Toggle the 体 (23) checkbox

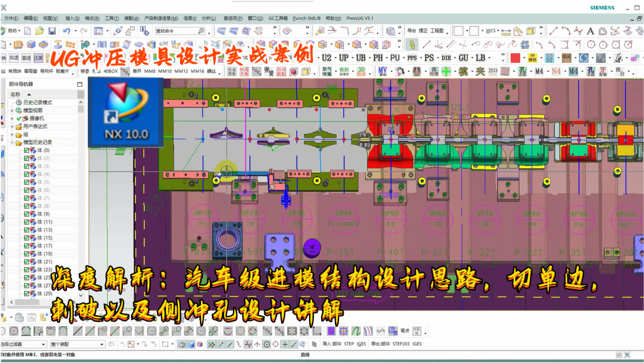27,270
